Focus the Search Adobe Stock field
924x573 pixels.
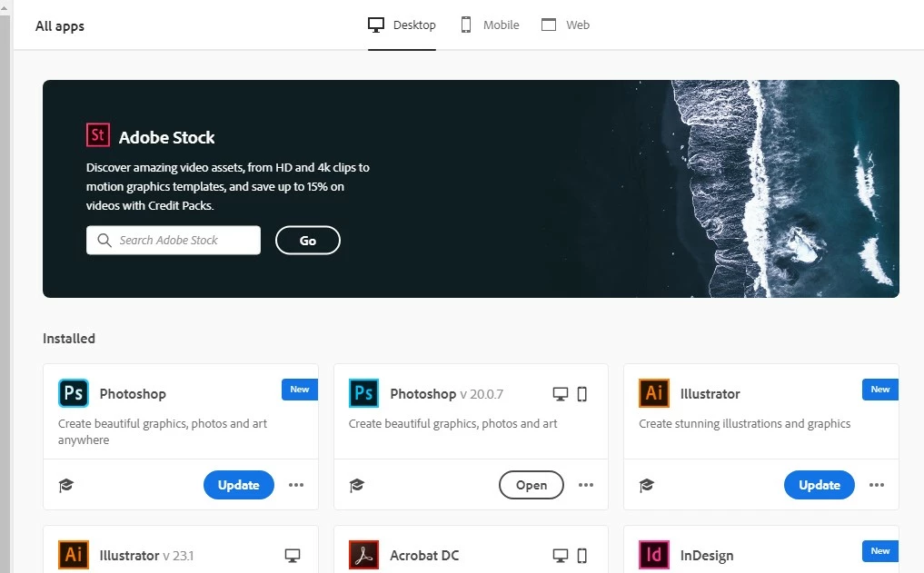[174, 241]
